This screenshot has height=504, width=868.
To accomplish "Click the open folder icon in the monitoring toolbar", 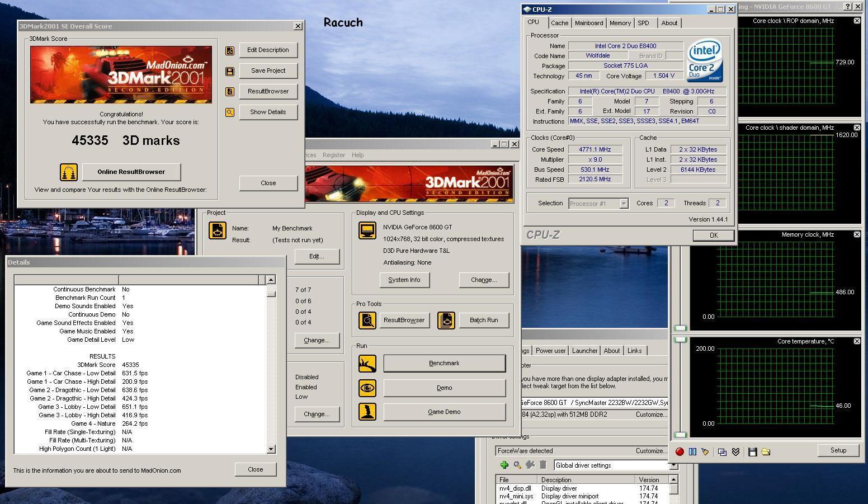I will coord(766,452).
